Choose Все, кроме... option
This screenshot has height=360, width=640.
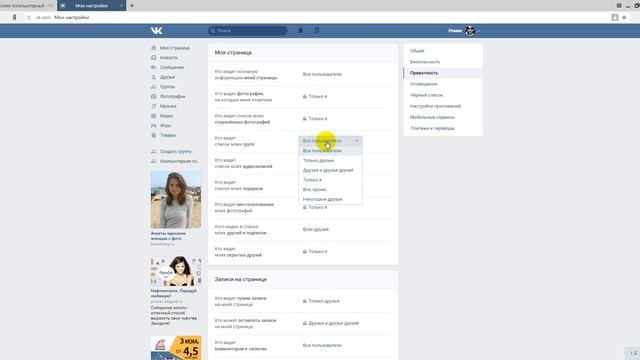(x=330, y=190)
